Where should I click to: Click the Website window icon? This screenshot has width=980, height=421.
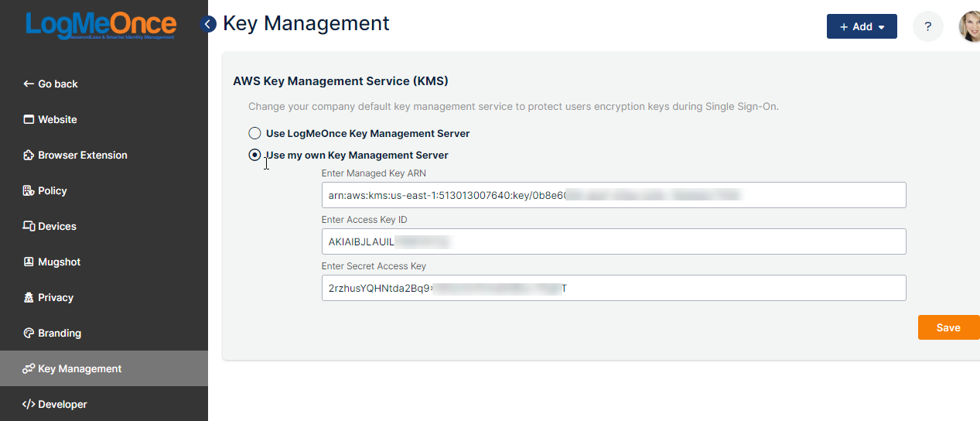[29, 119]
